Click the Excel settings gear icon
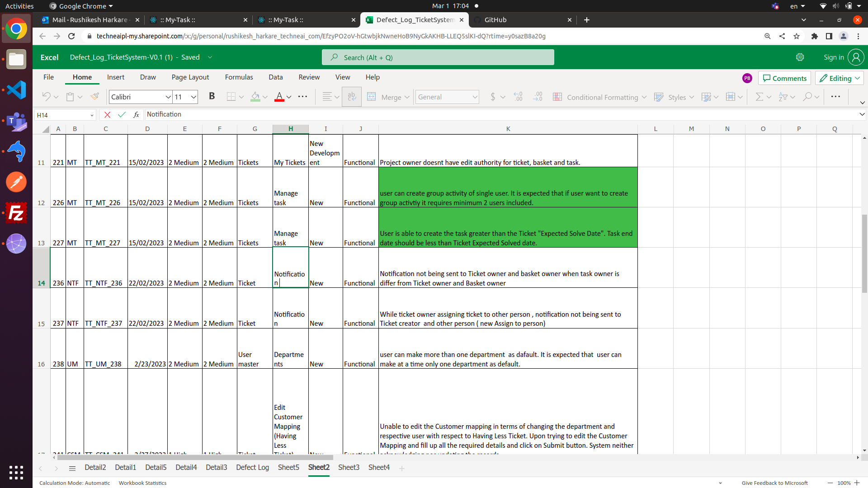This screenshot has width=868, height=488. tap(800, 57)
